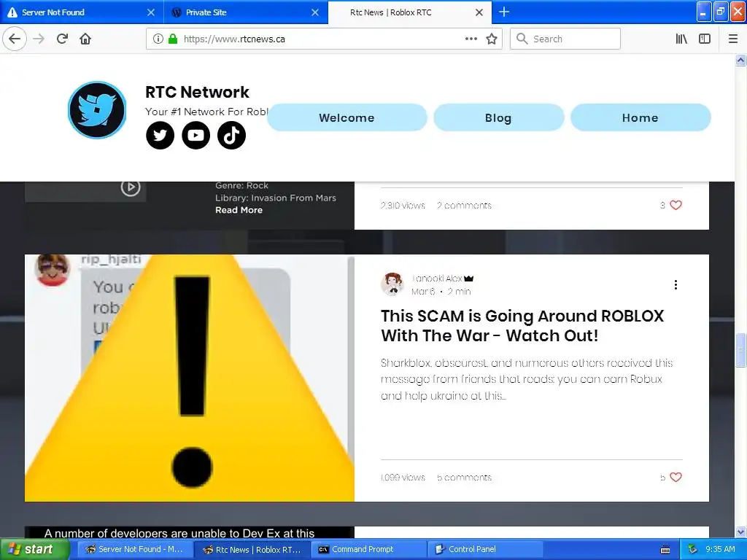
Task: Open 'This SCAM is Going Around ROBLOX' headline
Action: click(522, 326)
